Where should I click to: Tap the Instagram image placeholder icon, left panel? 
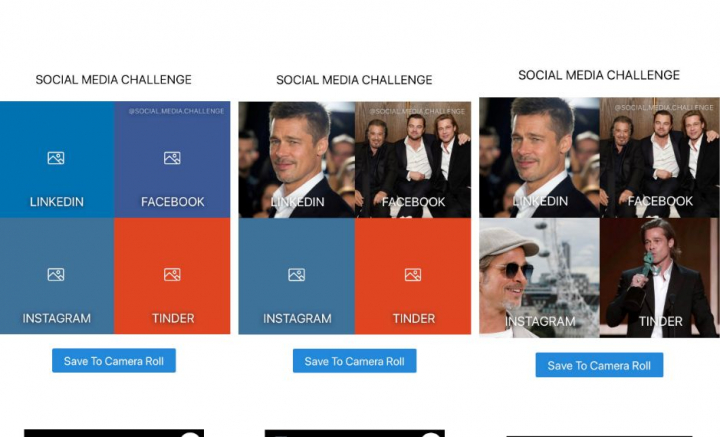[x=56, y=275]
